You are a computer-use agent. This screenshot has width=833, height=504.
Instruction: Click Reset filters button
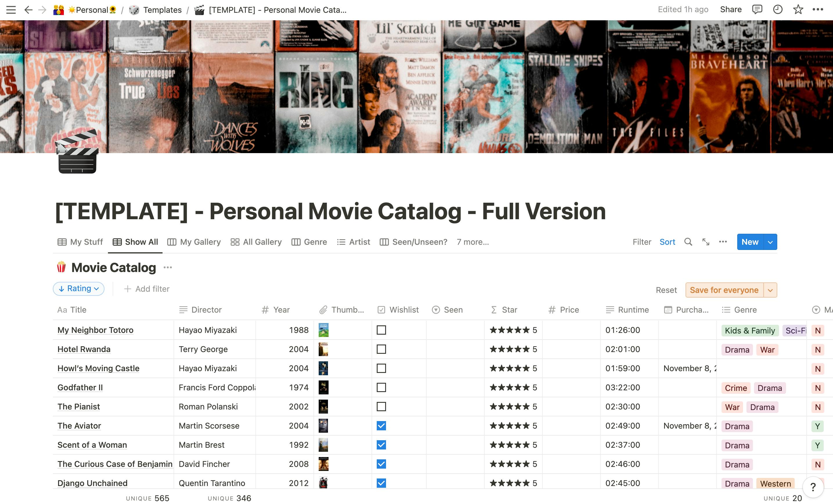(x=666, y=289)
